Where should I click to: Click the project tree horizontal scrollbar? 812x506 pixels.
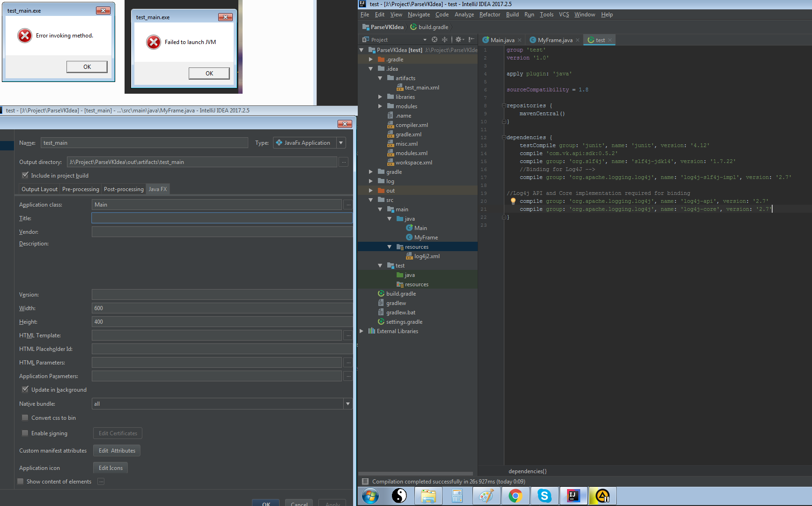pos(415,474)
